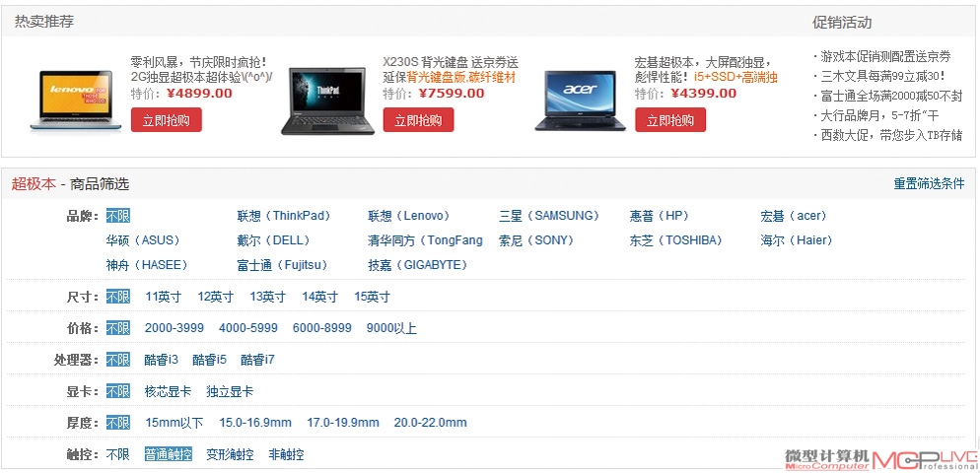
Task: Filter by brand 三星（SAMSUNG）
Action: 549,216
